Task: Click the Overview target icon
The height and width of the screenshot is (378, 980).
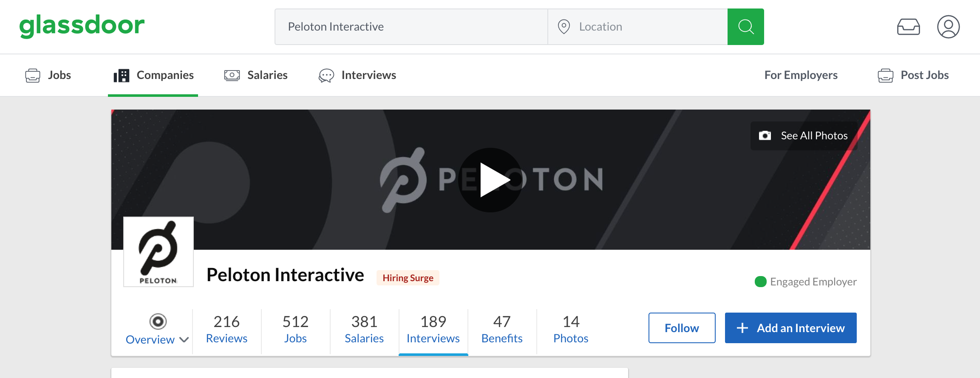Action: (x=158, y=322)
